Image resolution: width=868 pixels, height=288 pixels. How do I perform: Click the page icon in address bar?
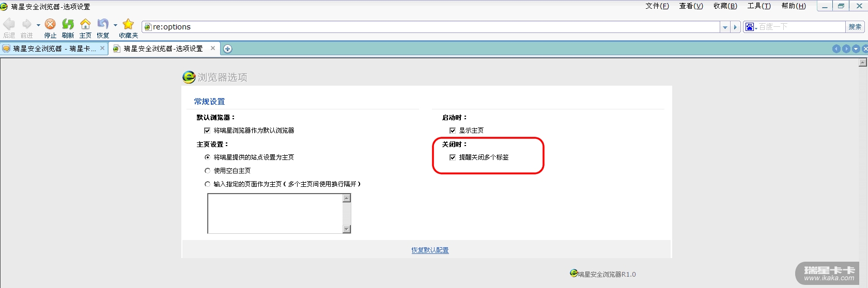pyautogui.click(x=147, y=27)
